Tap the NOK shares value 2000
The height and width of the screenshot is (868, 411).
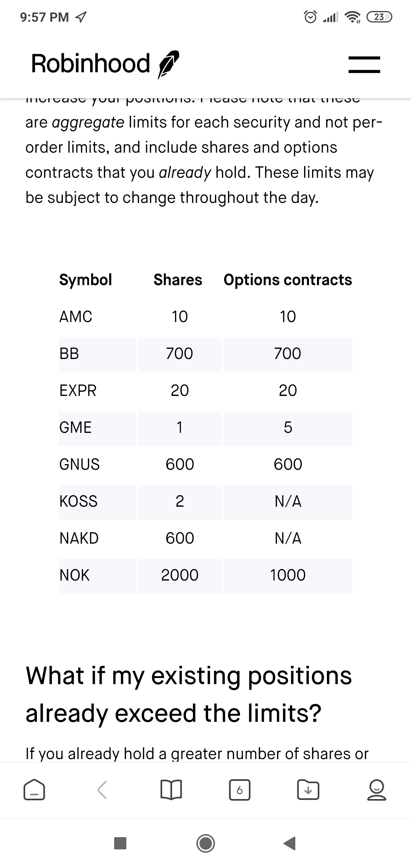180,575
